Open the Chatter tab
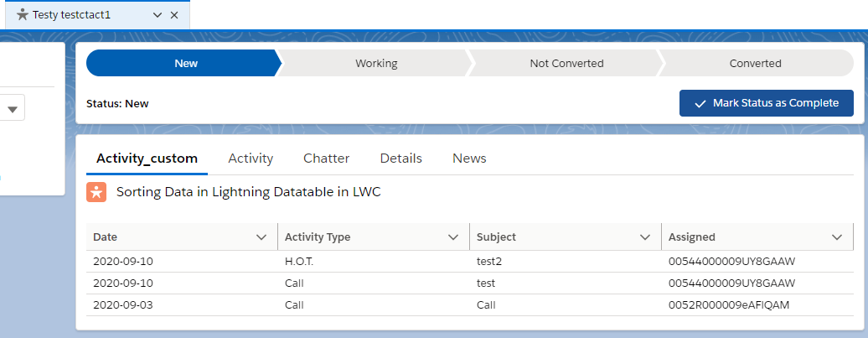The height and width of the screenshot is (338, 868). tap(326, 159)
